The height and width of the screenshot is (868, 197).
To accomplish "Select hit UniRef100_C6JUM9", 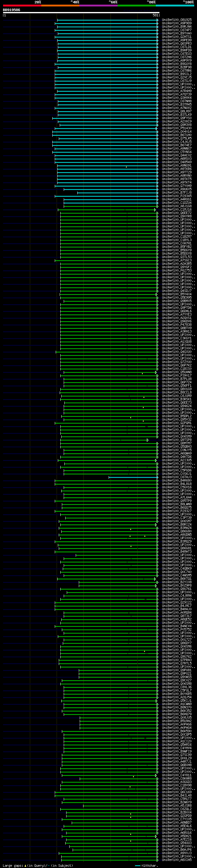I will (x=177, y=396).
